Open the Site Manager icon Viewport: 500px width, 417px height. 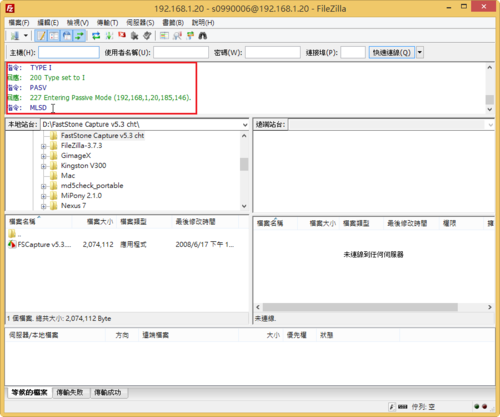[x=15, y=36]
